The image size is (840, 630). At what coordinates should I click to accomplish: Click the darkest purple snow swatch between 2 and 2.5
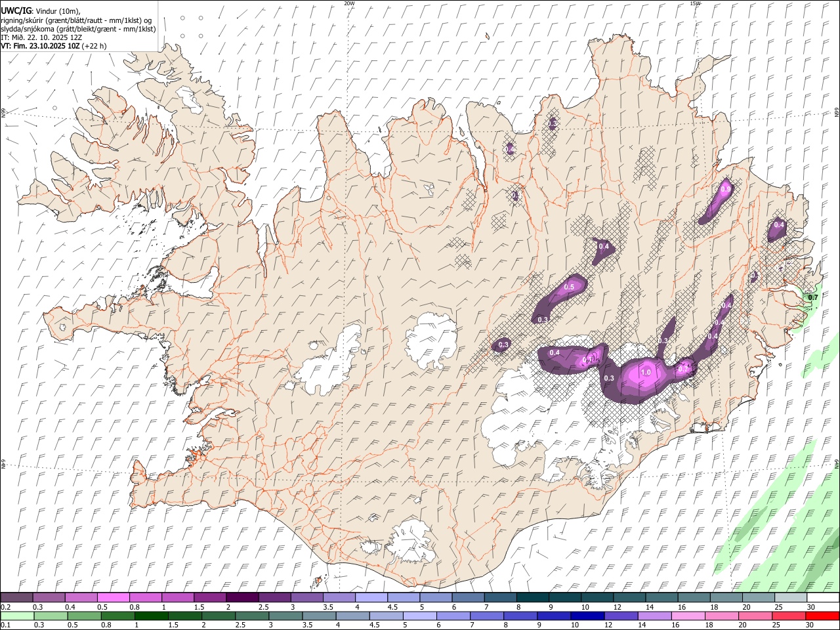coord(241,597)
